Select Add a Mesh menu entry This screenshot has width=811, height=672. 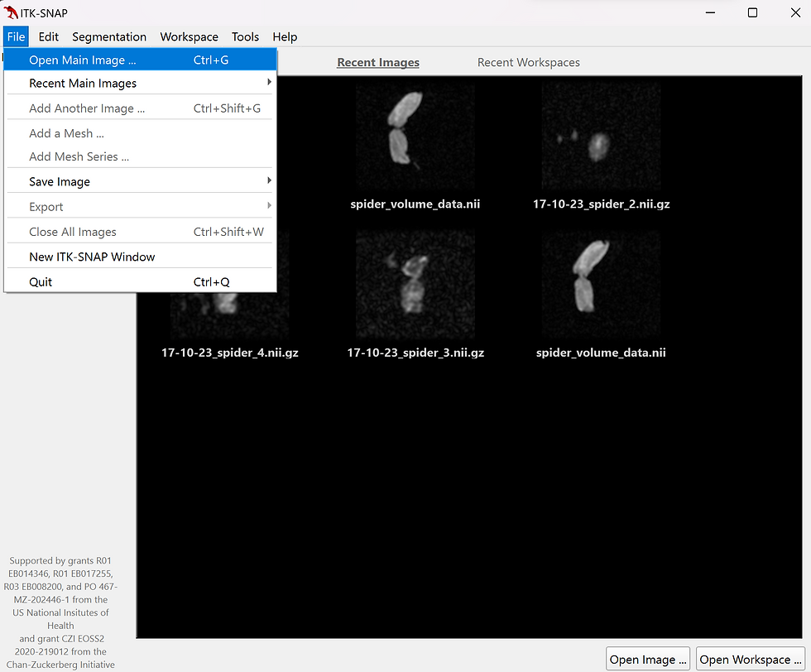click(140, 133)
